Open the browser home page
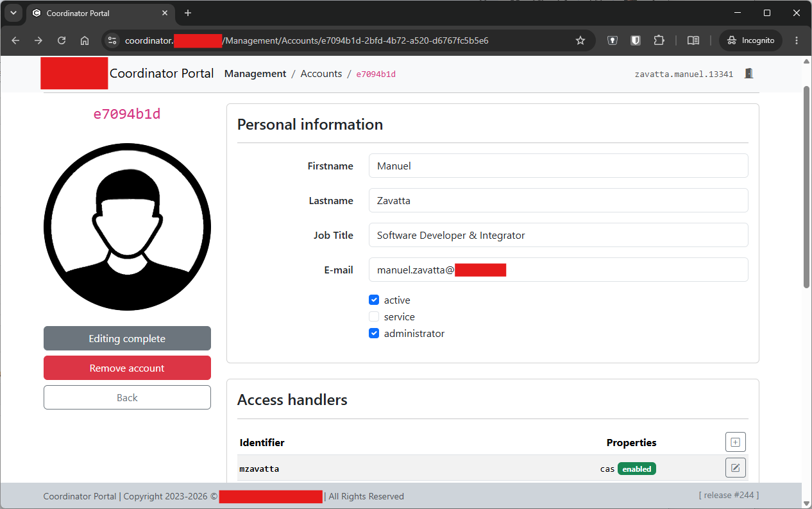The height and width of the screenshot is (509, 812). coord(85,40)
